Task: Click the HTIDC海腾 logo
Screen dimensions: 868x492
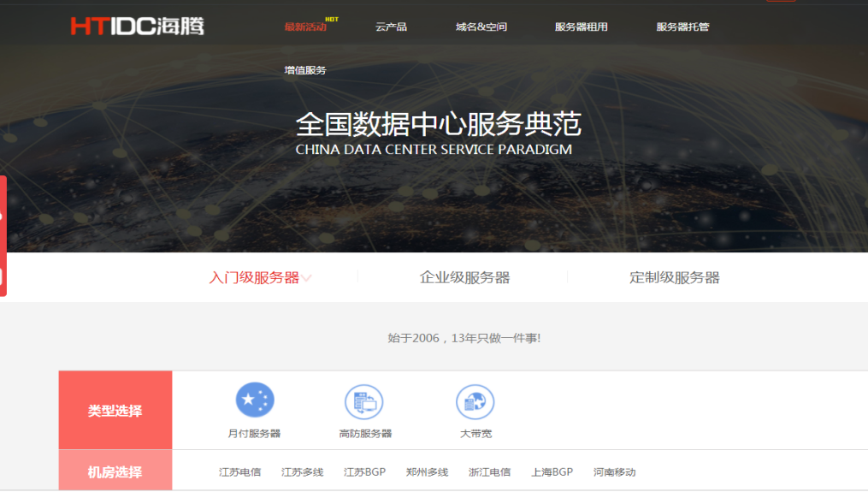Action: (x=137, y=26)
